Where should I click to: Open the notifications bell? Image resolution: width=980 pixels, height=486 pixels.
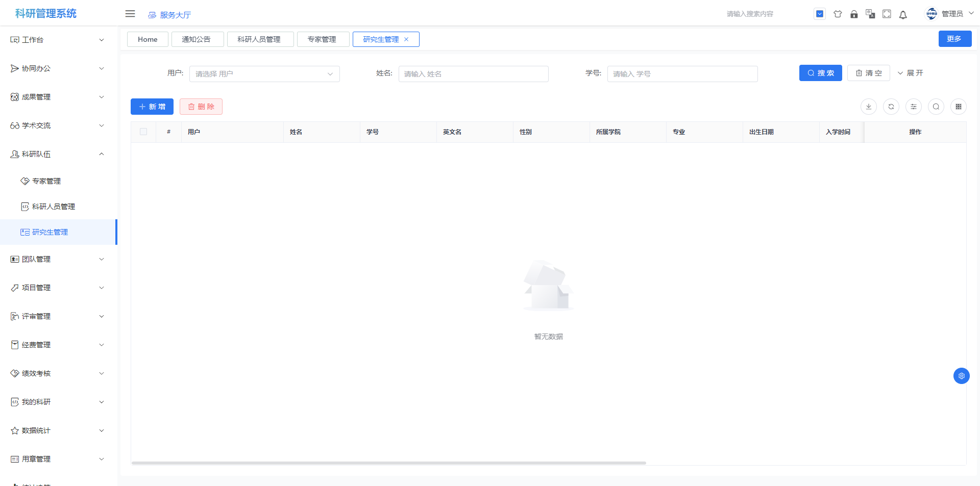(x=903, y=15)
